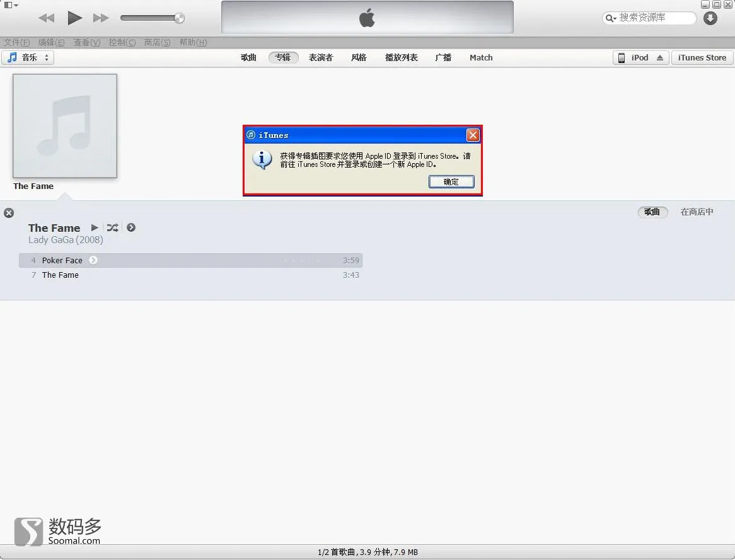Set the rating dots for Poker Face
The height and width of the screenshot is (560, 735).
tap(302, 261)
